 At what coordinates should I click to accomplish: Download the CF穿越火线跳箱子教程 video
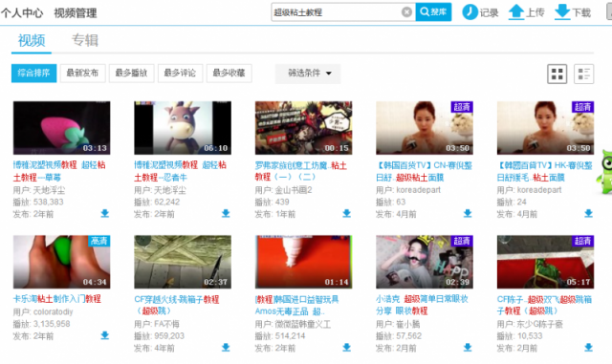[x=226, y=347]
